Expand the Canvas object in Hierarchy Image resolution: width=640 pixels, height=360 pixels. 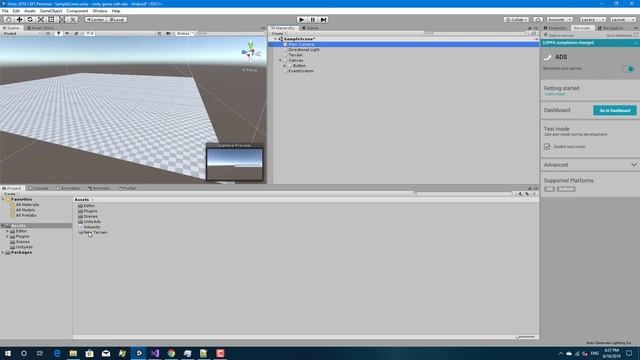280,60
